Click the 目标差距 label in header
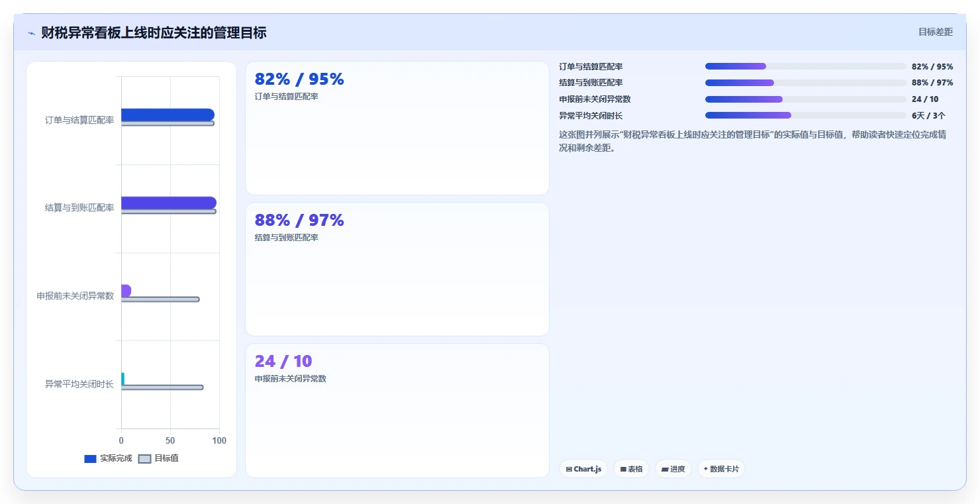The width and height of the screenshot is (980, 504). pos(935,32)
